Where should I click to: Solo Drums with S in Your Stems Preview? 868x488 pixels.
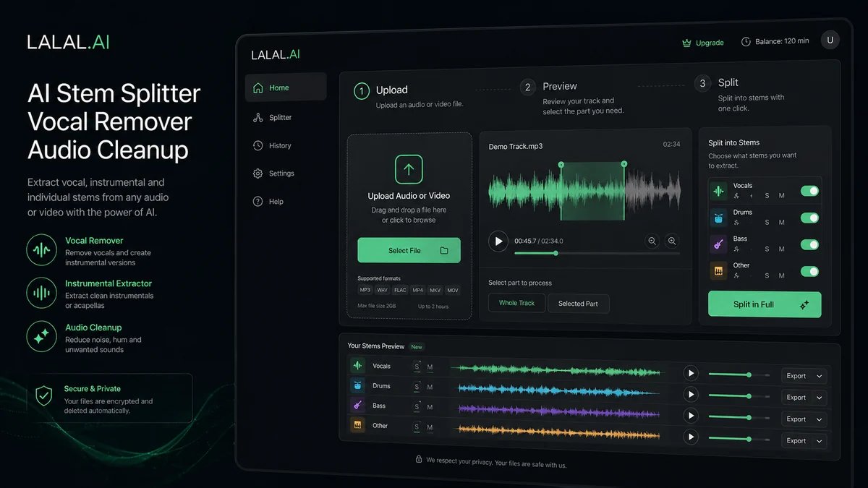coord(417,387)
